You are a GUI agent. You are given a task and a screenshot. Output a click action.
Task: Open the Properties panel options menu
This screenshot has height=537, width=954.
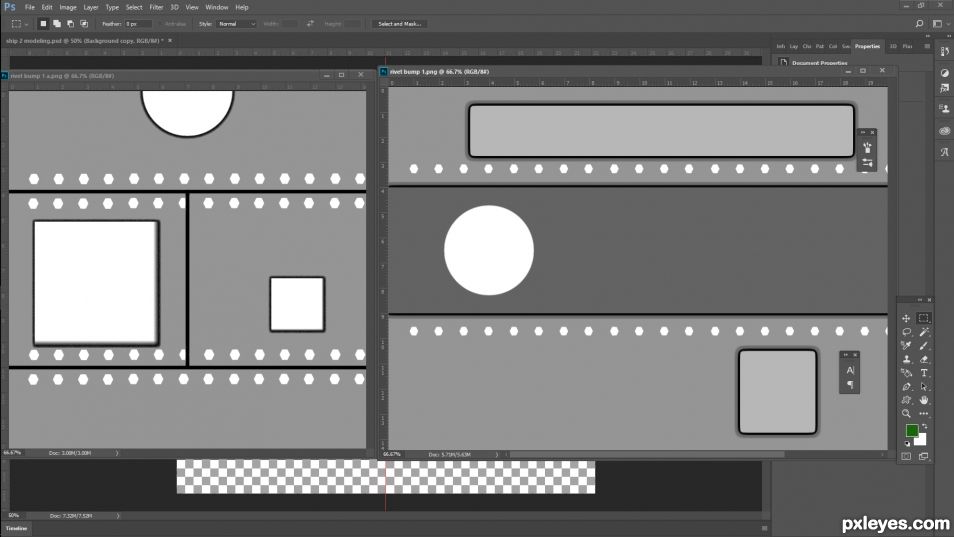pos(927,46)
